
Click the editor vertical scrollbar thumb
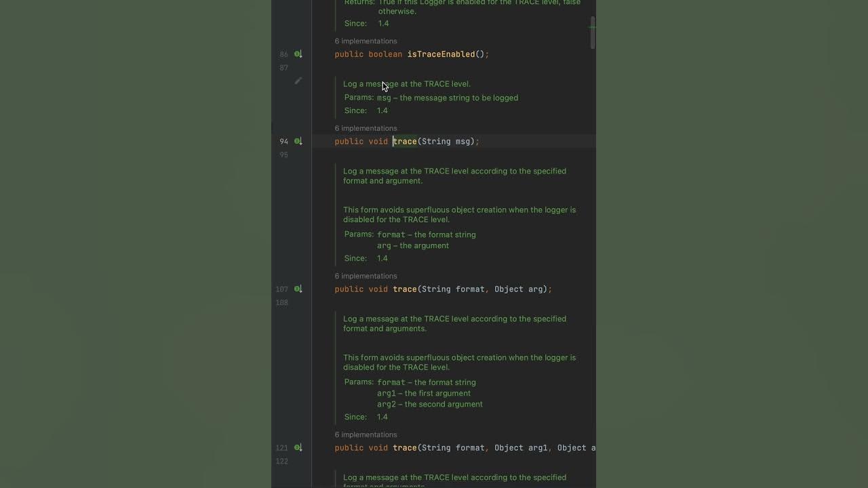click(593, 33)
